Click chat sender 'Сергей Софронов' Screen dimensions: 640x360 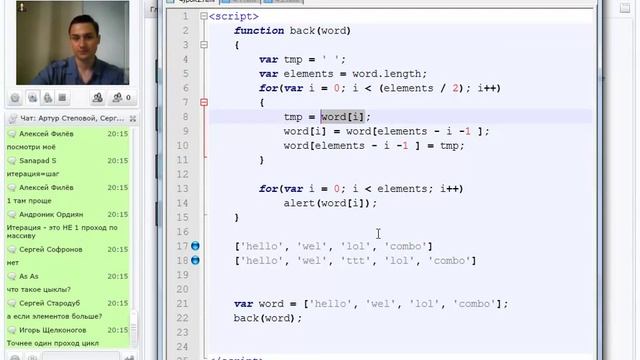tap(51, 249)
